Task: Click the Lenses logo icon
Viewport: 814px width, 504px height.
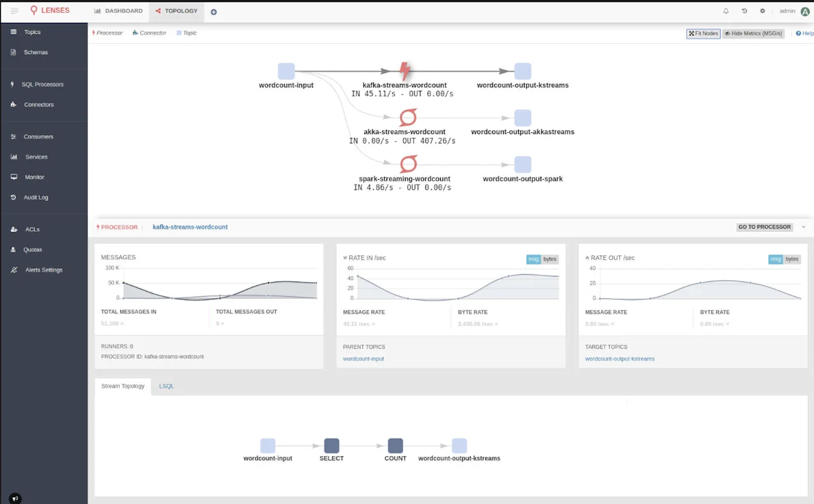Action: [34, 11]
